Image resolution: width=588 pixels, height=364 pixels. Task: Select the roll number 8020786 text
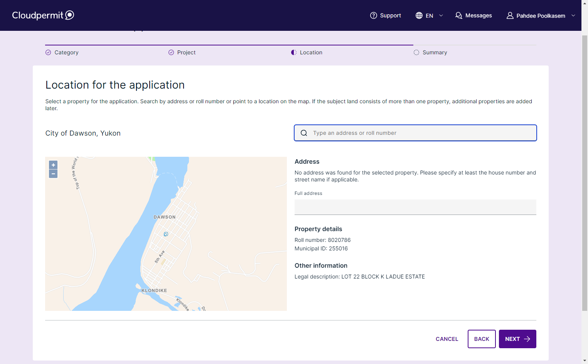[x=323, y=240]
